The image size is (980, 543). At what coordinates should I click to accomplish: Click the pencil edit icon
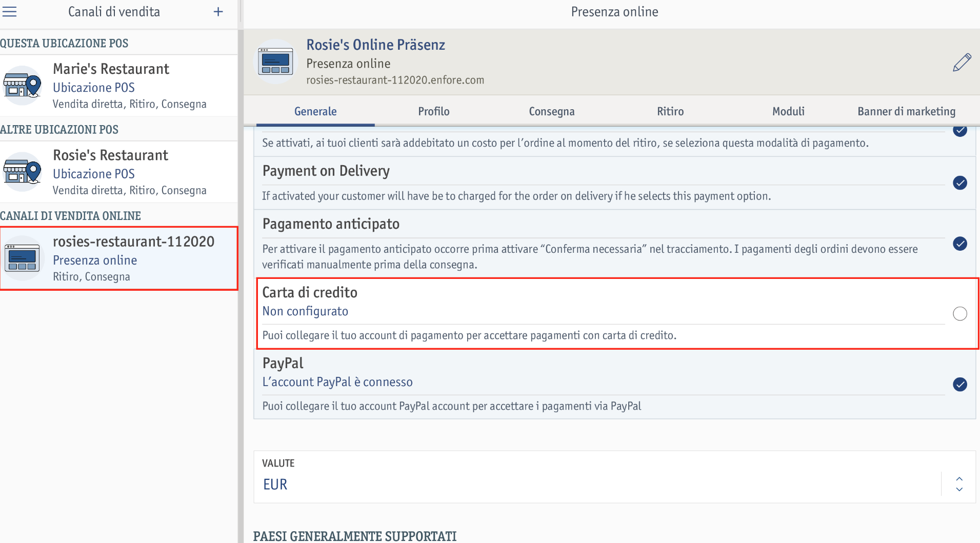pyautogui.click(x=962, y=63)
